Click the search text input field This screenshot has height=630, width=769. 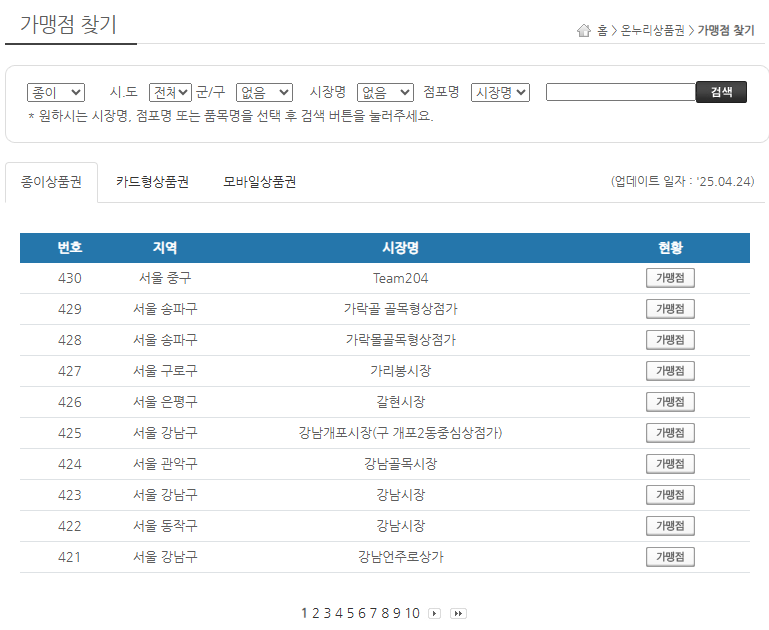621,92
